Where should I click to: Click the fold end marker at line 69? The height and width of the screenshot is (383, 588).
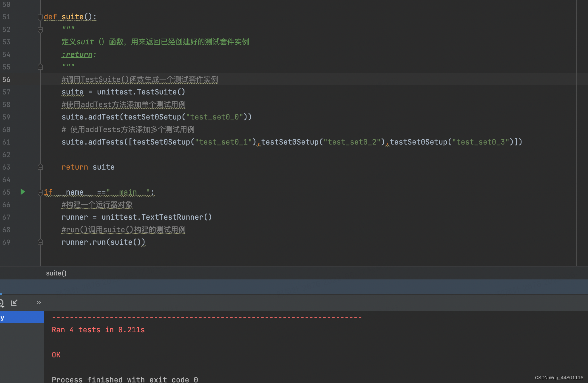click(x=40, y=242)
